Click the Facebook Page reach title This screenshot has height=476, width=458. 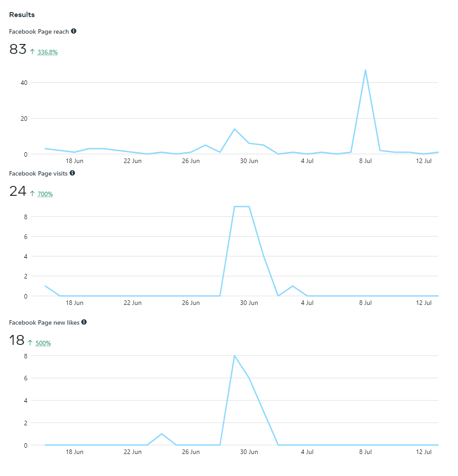[39, 31]
